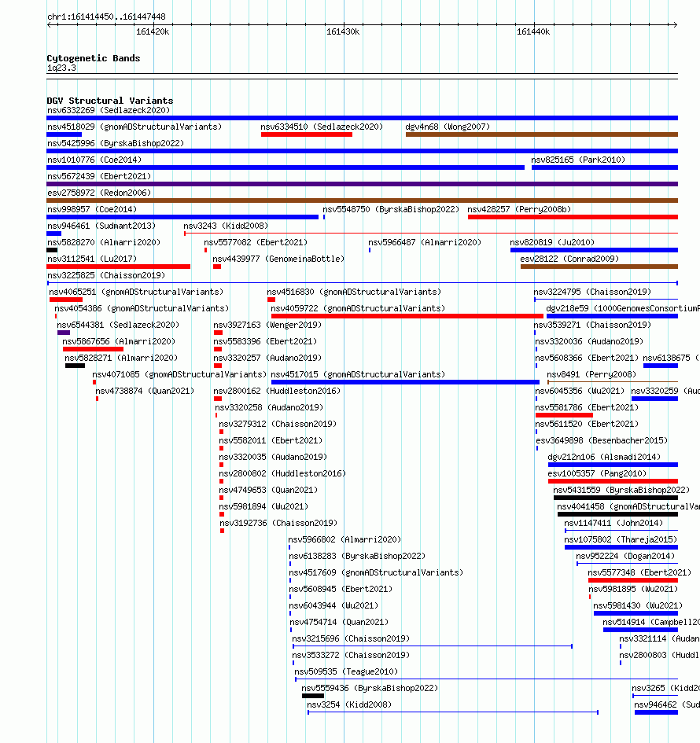The width and height of the screenshot is (700, 743).
Task: Select nsv1010776 (Coe2014) variant label
Action: tap(94, 160)
